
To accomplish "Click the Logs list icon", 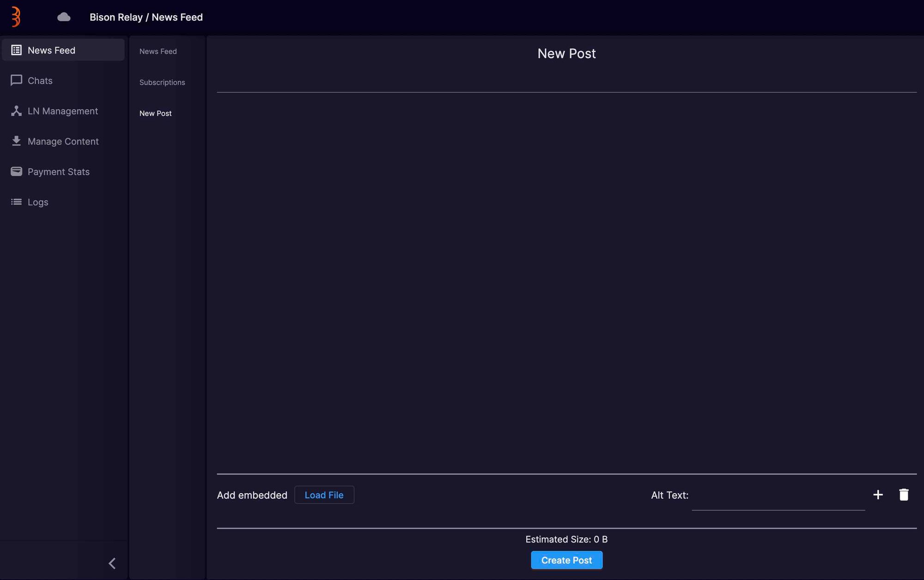I will [x=16, y=202].
